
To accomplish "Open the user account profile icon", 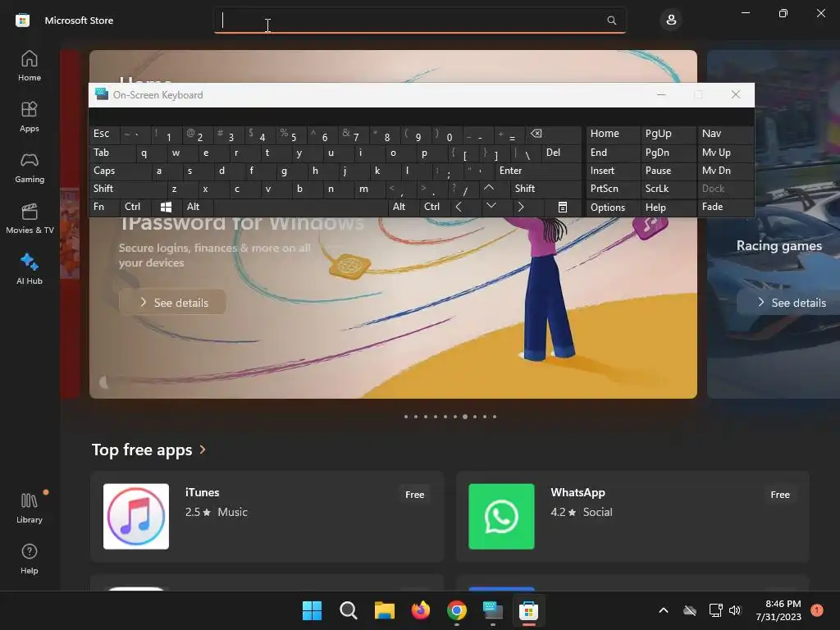I will click(x=671, y=21).
